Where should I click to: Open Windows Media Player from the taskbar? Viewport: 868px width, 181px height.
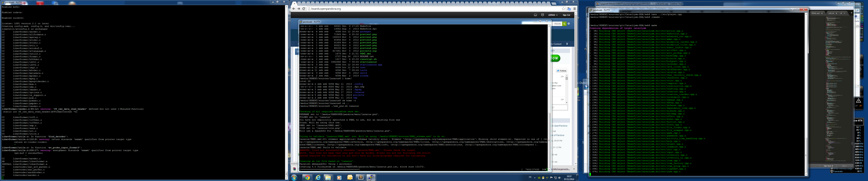point(339,177)
